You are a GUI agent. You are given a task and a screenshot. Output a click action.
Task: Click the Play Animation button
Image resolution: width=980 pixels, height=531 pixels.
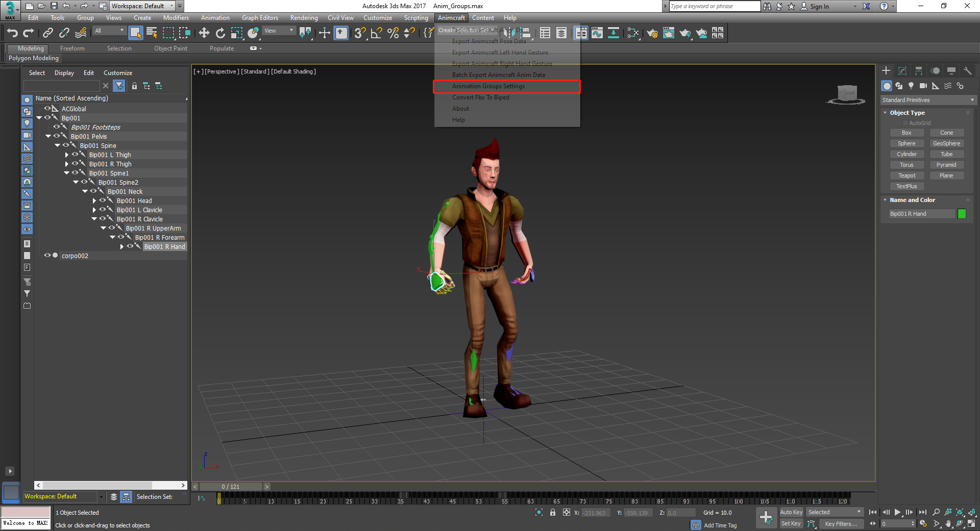tap(897, 512)
